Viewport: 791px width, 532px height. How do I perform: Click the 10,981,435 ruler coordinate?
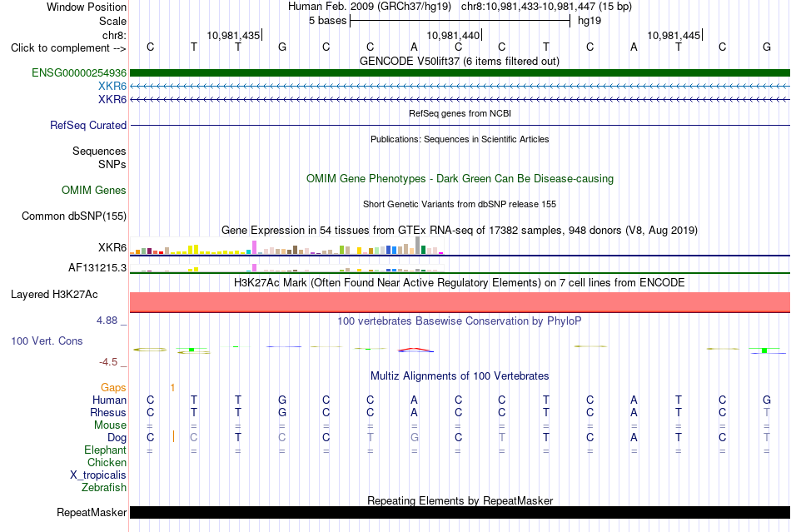233,35
